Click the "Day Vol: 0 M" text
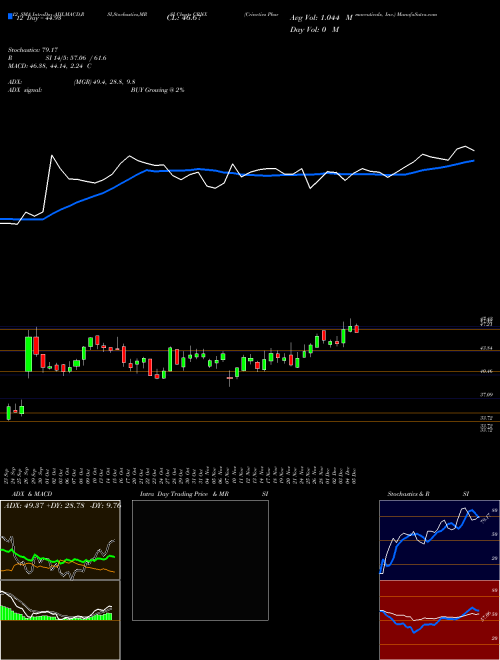This screenshot has height=660, width=500. [314, 29]
